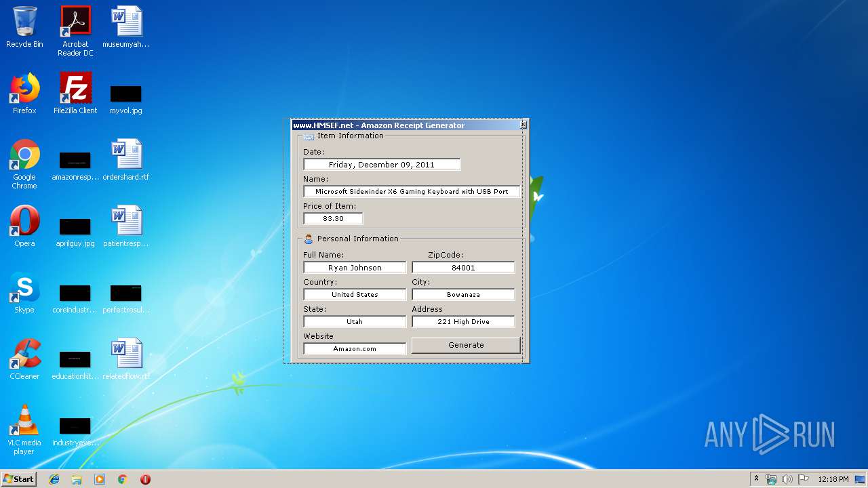The width and height of the screenshot is (868, 488).
Task: Launch Acrobat Reader DC shortcut
Action: (x=75, y=31)
